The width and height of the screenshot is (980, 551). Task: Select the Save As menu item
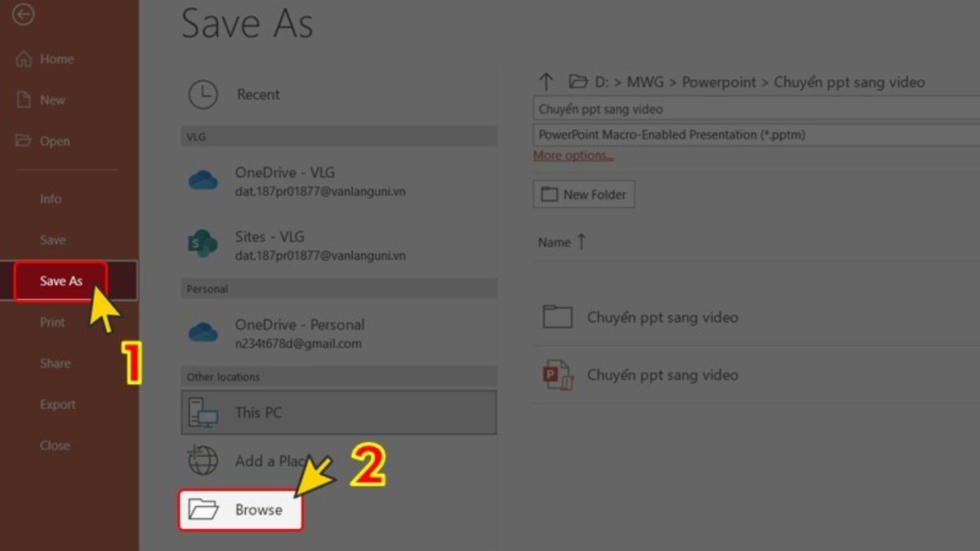pos(61,281)
